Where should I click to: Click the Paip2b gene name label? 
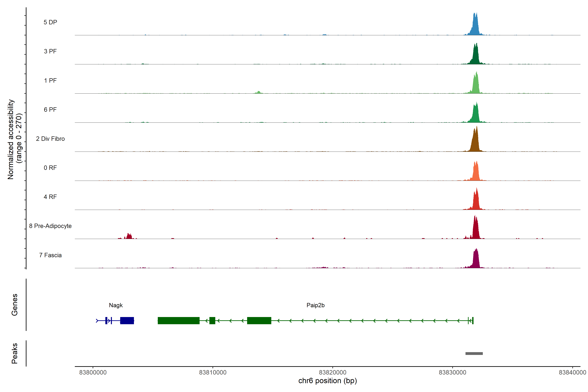[316, 305]
